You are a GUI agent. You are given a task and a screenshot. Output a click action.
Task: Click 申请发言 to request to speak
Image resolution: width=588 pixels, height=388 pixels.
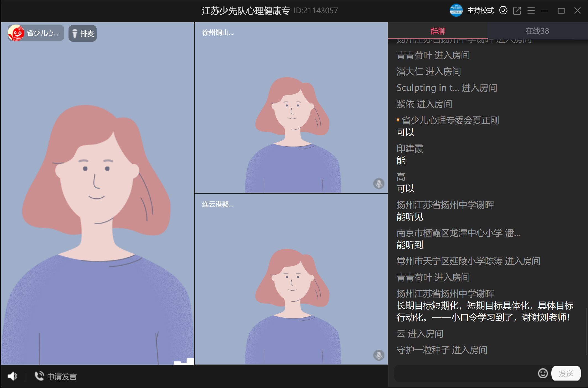62,376
